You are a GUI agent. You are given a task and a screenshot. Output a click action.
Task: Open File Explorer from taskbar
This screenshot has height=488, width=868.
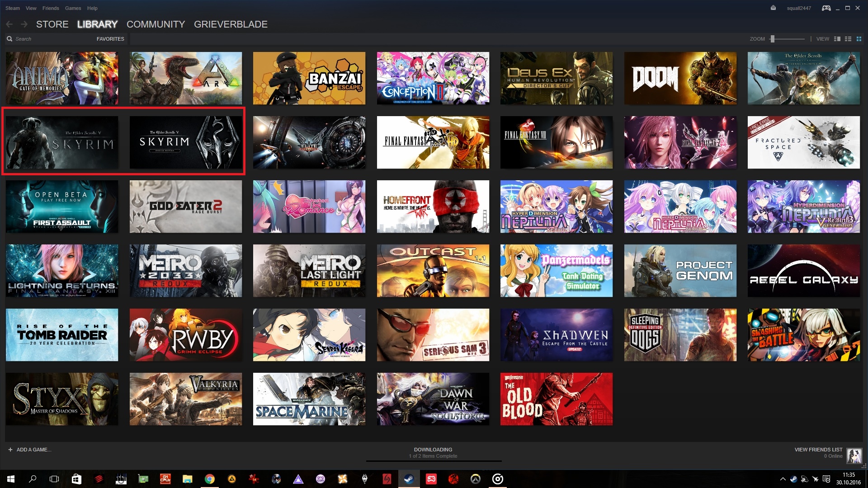pos(187,479)
